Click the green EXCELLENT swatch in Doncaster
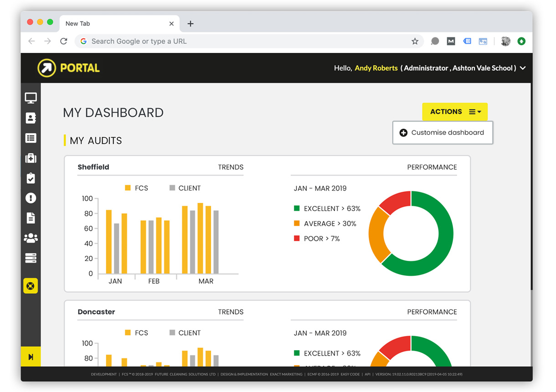The image size is (556, 392). click(297, 353)
